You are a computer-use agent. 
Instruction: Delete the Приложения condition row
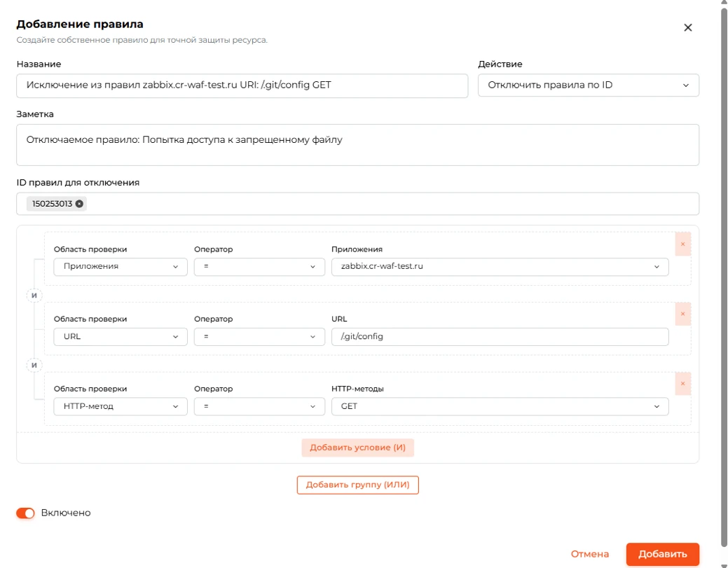pos(682,244)
